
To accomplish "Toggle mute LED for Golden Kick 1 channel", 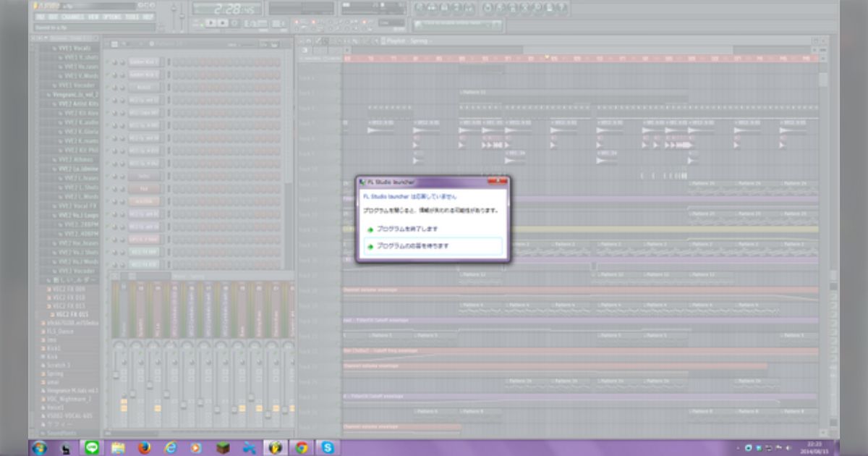I will pos(107,62).
